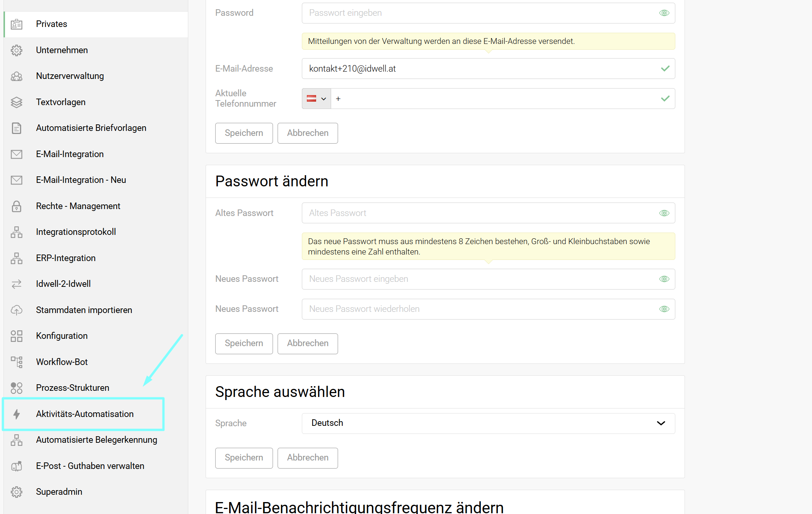Click Abbrechen under Sprache auswählen
812x514 pixels.
click(x=308, y=458)
